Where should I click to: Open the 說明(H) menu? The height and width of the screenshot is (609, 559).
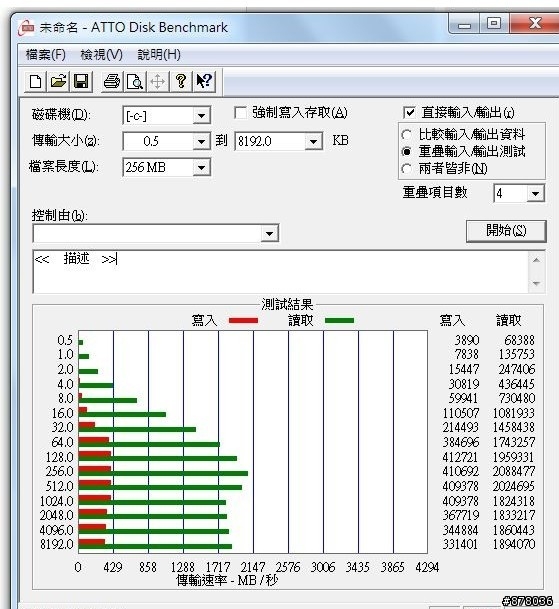159,55
